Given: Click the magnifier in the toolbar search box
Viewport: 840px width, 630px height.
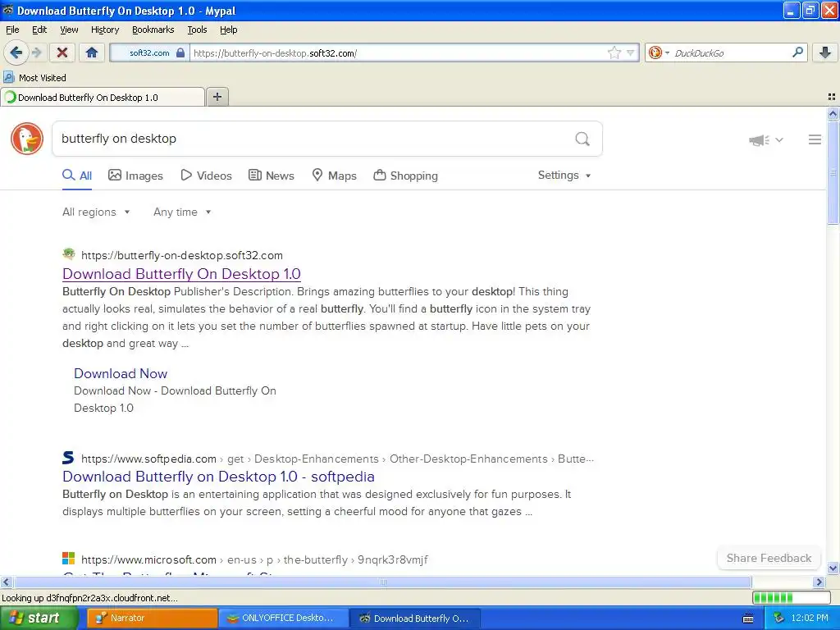Looking at the screenshot, I should point(797,52).
